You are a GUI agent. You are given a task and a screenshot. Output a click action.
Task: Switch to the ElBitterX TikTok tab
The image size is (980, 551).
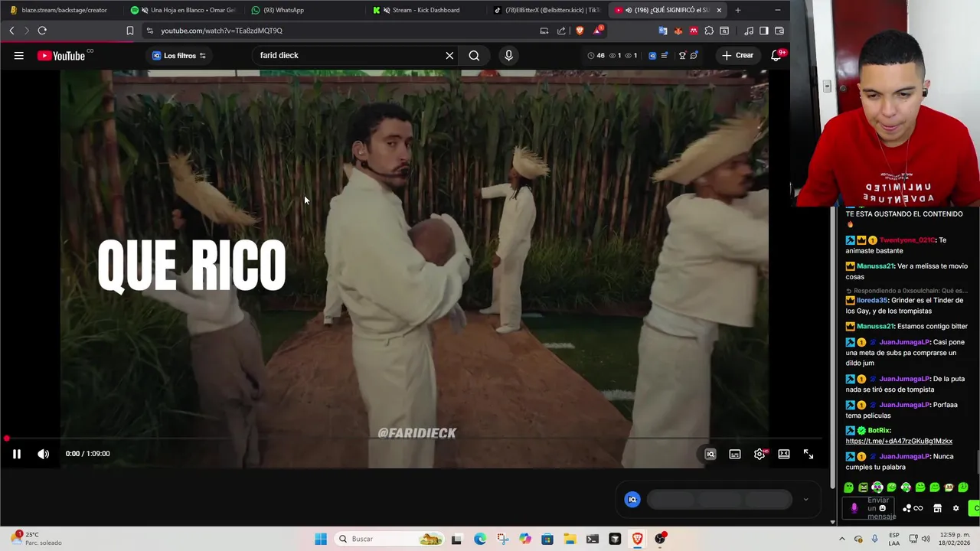coord(546,10)
